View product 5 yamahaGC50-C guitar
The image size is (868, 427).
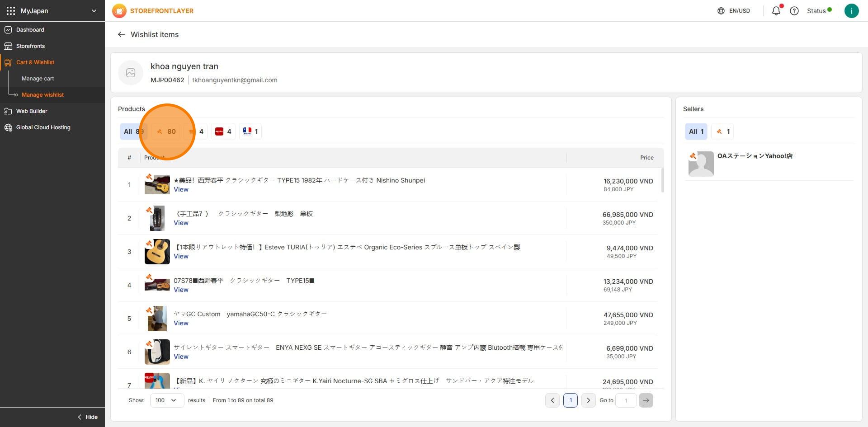[181, 323]
